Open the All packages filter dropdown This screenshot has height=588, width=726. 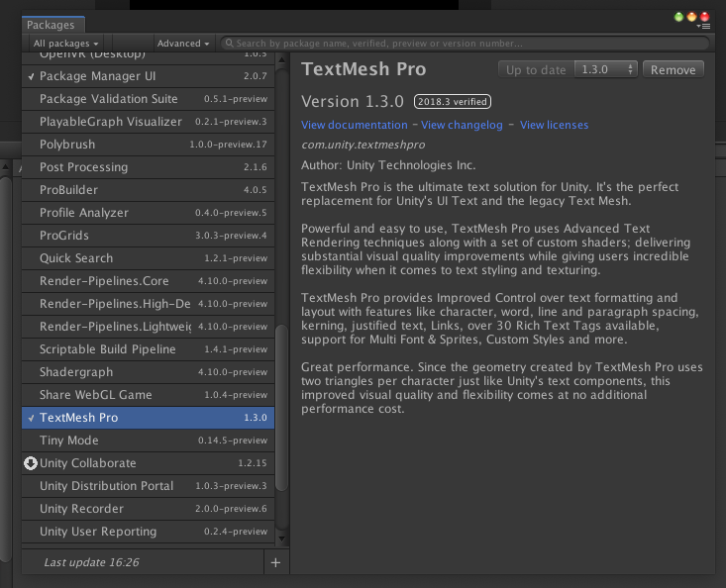pyautogui.click(x=65, y=43)
